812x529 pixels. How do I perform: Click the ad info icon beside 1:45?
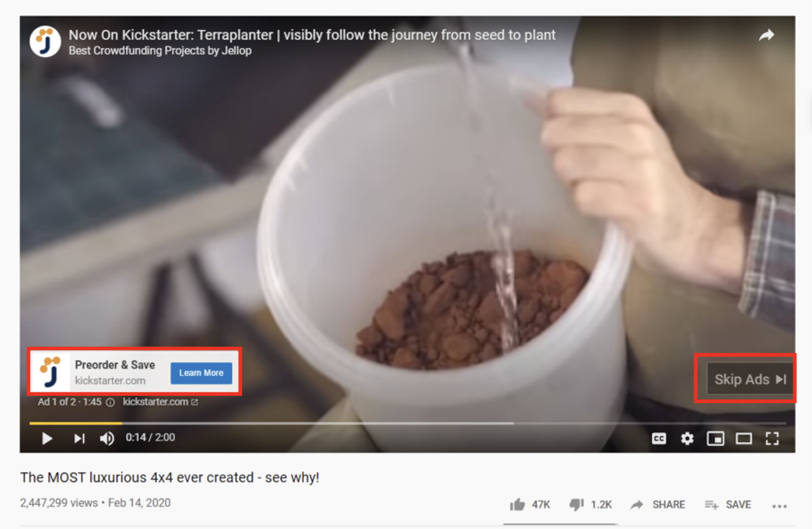pos(110,402)
